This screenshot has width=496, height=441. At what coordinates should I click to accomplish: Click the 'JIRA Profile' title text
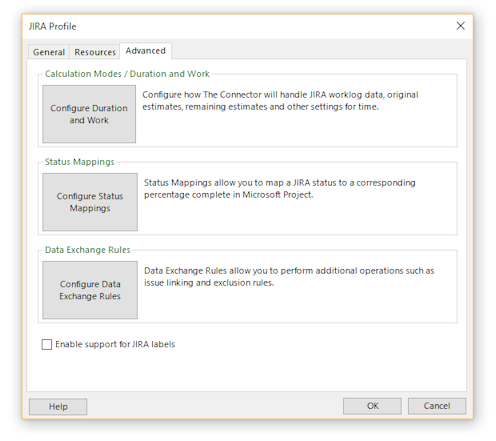coord(52,27)
